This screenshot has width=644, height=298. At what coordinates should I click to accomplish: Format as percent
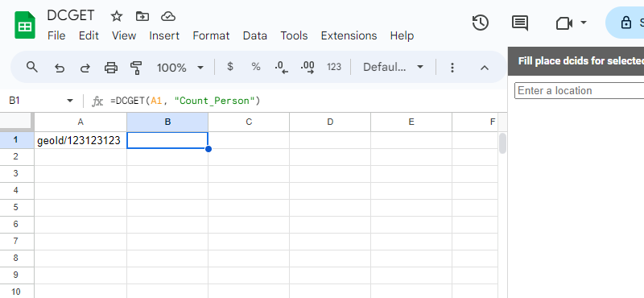click(x=256, y=67)
